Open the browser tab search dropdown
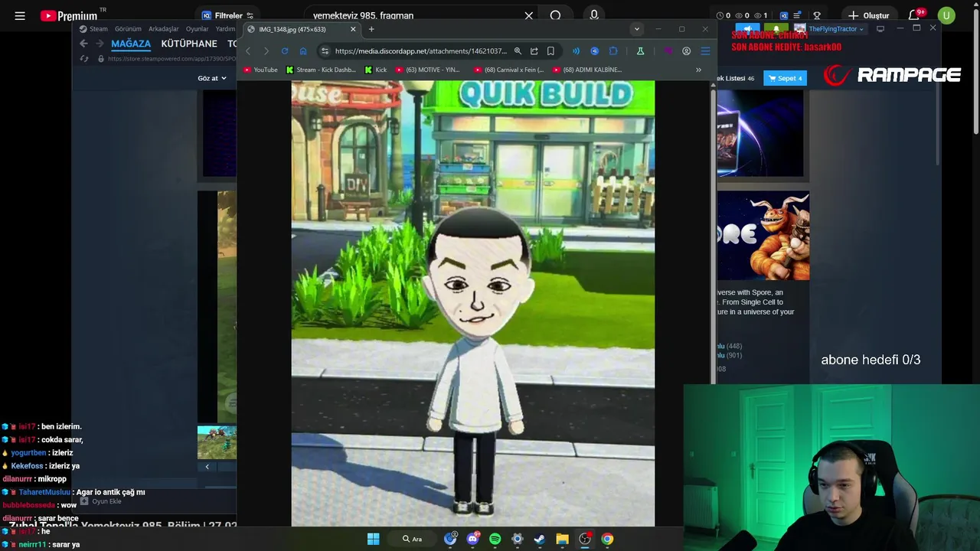Image resolution: width=980 pixels, height=551 pixels. click(x=636, y=29)
